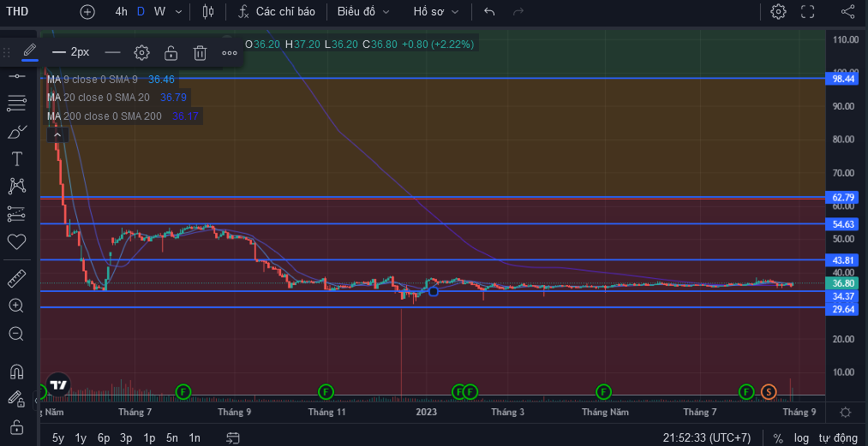Select the MA 9 SMA indicator legend
The height and width of the screenshot is (446, 868).
click(x=111, y=80)
